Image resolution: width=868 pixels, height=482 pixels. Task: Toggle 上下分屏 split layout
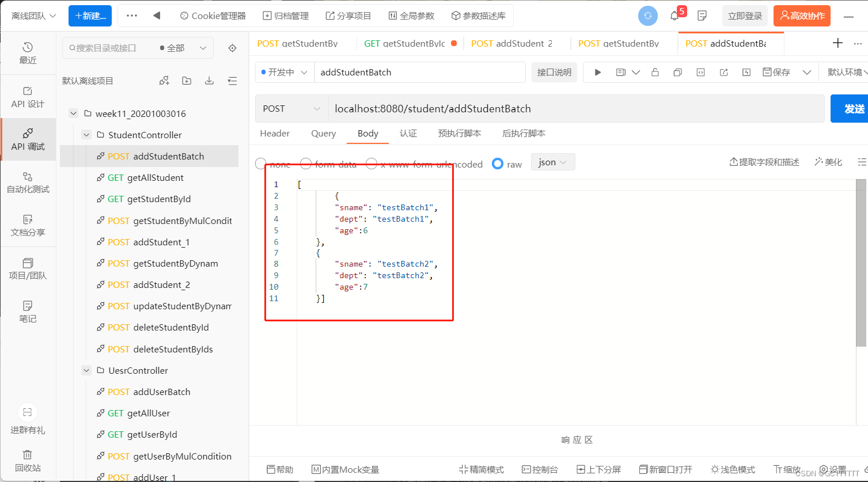click(599, 469)
